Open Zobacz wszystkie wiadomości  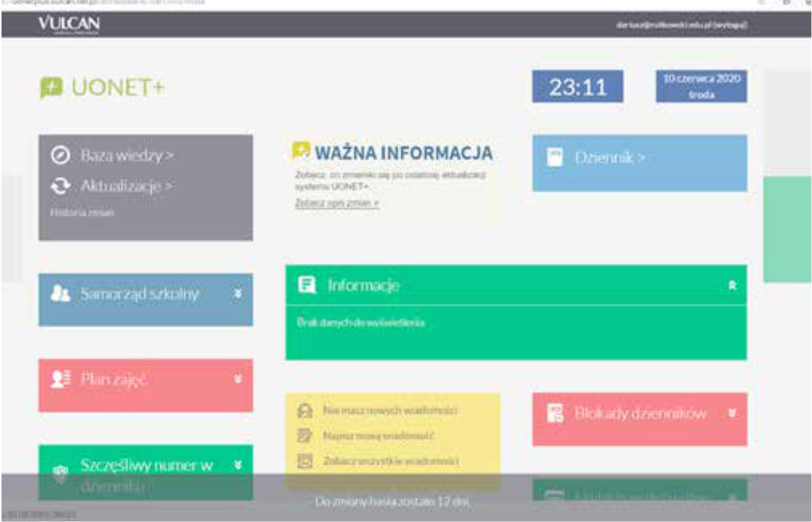[x=390, y=461]
